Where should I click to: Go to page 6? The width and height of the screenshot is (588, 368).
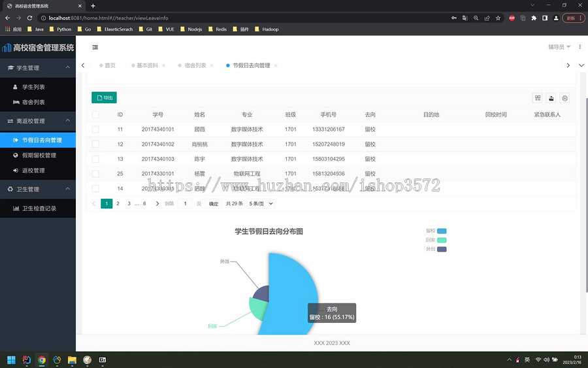point(144,204)
